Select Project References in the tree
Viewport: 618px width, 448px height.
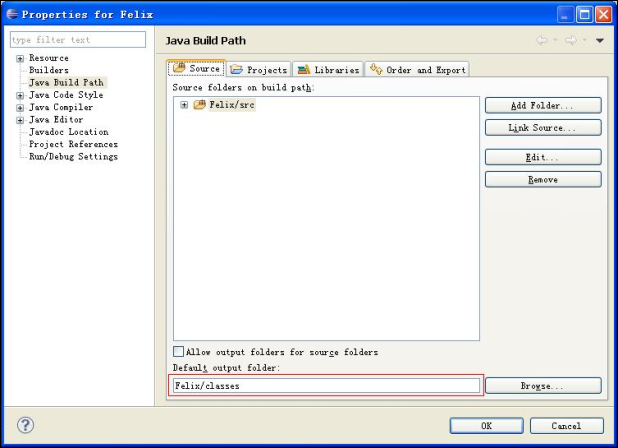tap(73, 144)
